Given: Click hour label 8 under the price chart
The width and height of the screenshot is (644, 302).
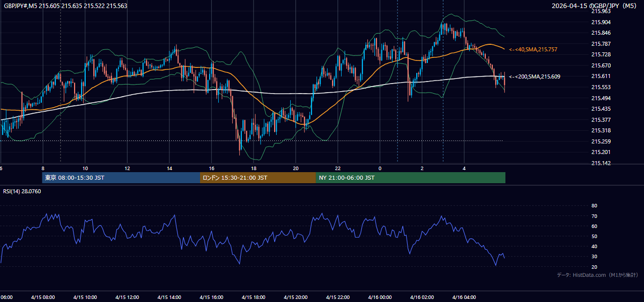Looking at the screenshot, I should click(43, 168).
